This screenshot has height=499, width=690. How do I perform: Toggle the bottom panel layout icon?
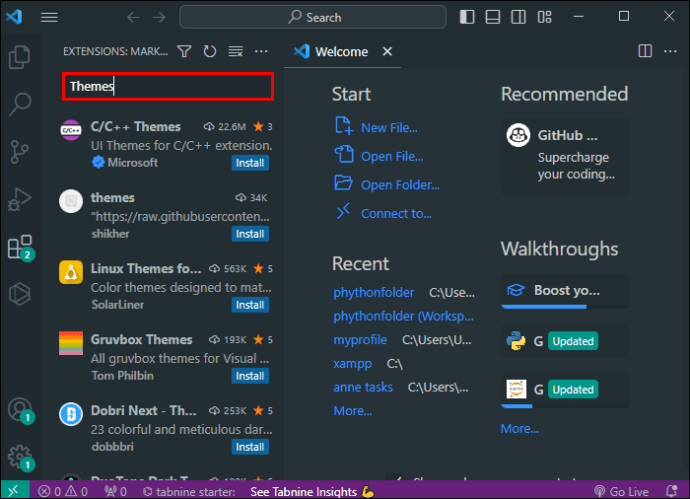[x=492, y=17]
